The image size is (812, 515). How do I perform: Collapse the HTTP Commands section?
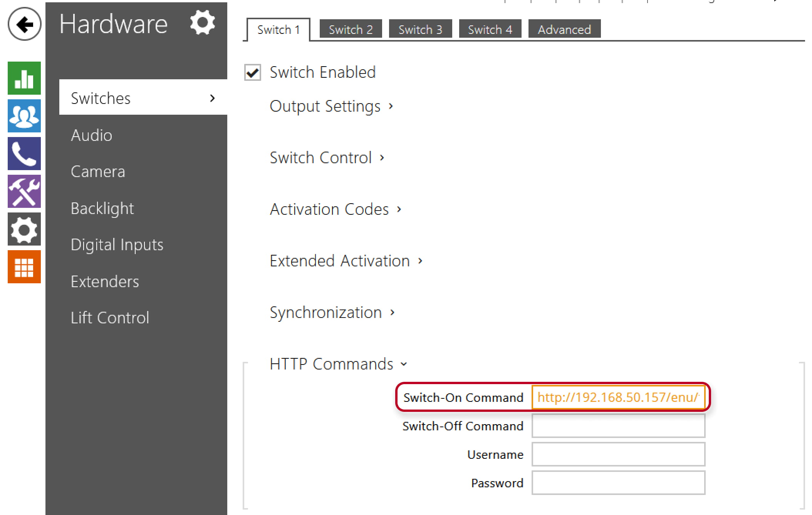(338, 364)
